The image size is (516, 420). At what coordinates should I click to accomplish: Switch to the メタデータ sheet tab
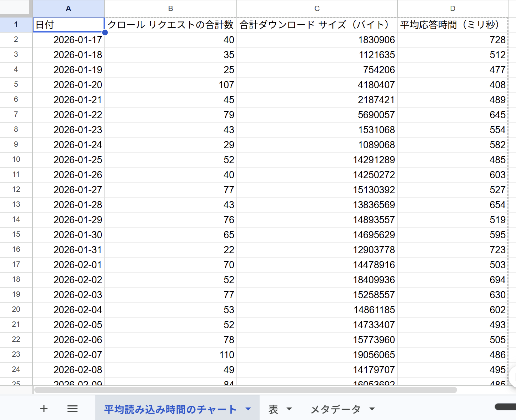point(335,409)
